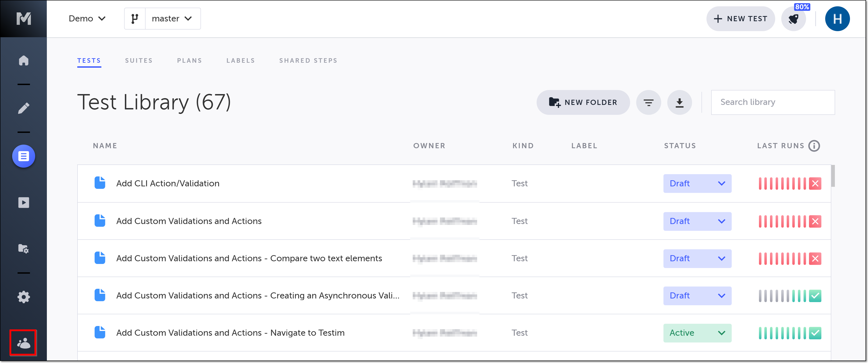
Task: Click the highlighted team members icon
Action: (x=23, y=343)
